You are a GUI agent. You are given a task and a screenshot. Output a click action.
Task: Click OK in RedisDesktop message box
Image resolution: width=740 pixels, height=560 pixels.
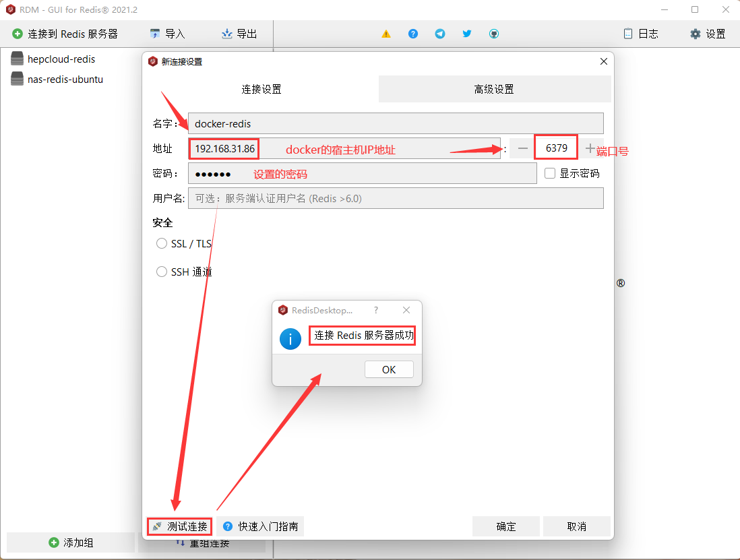click(389, 369)
